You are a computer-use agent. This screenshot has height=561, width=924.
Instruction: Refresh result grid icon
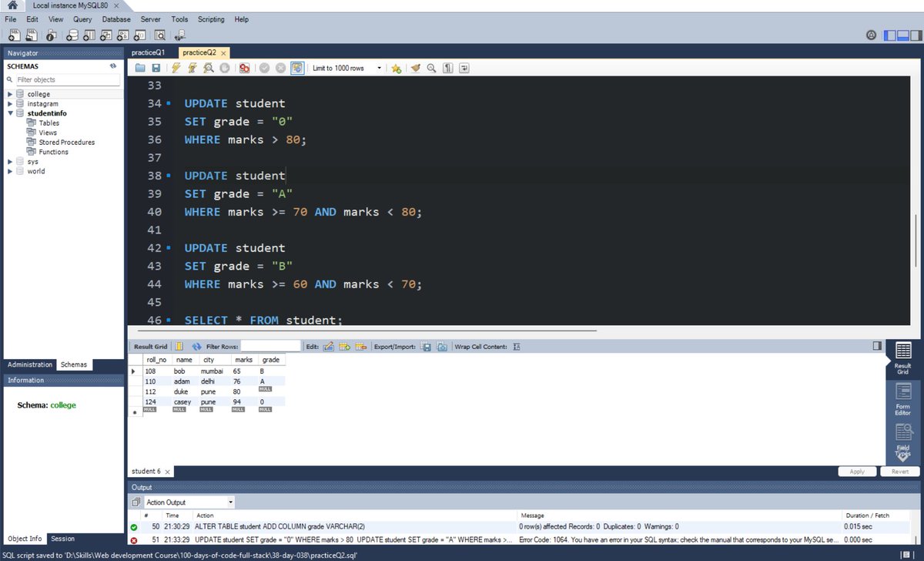[196, 347]
